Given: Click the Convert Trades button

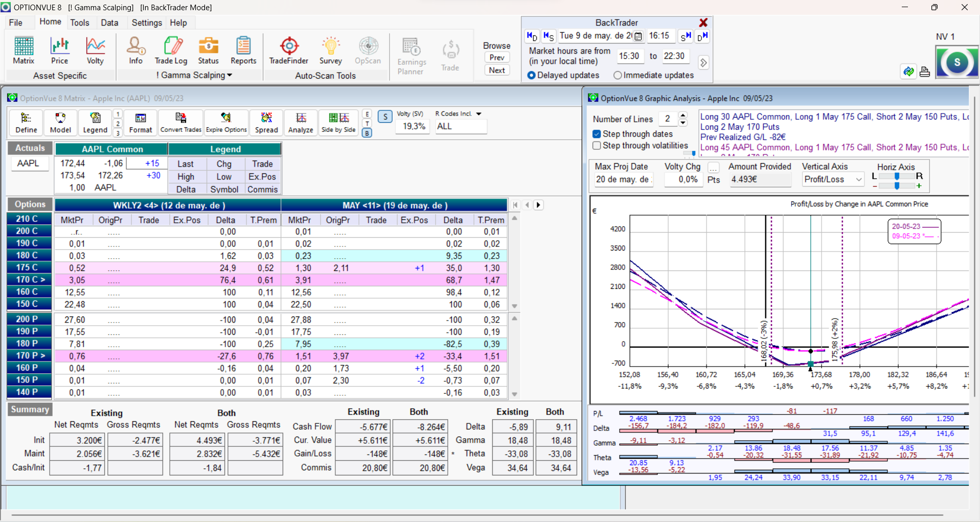Looking at the screenshot, I should click(x=181, y=123).
